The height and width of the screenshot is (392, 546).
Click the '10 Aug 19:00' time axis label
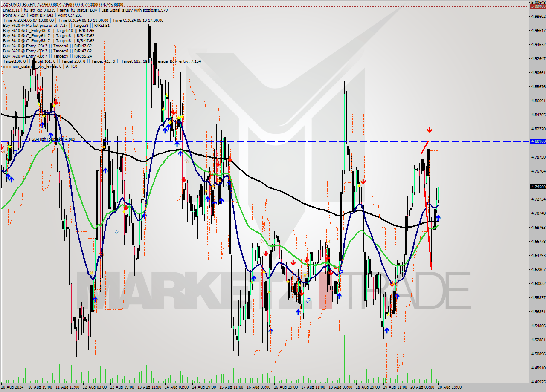pyautogui.click(x=40, y=387)
